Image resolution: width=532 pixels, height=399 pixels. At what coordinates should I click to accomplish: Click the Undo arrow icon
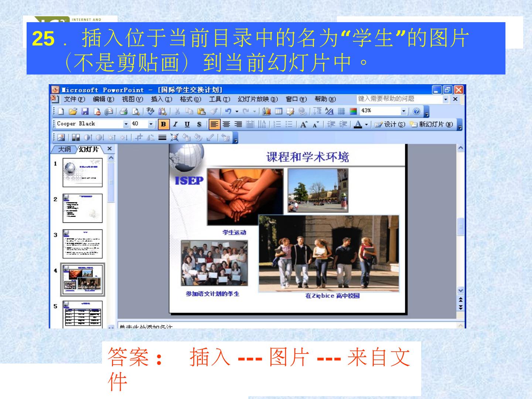(x=228, y=111)
